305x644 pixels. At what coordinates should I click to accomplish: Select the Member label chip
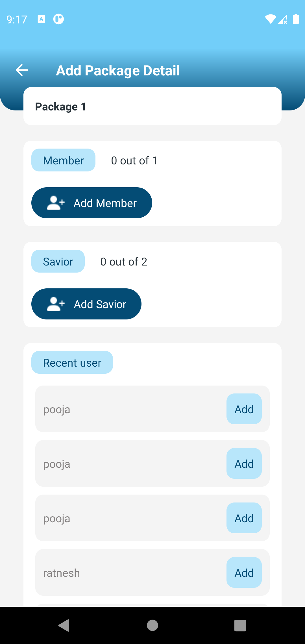pos(63,160)
